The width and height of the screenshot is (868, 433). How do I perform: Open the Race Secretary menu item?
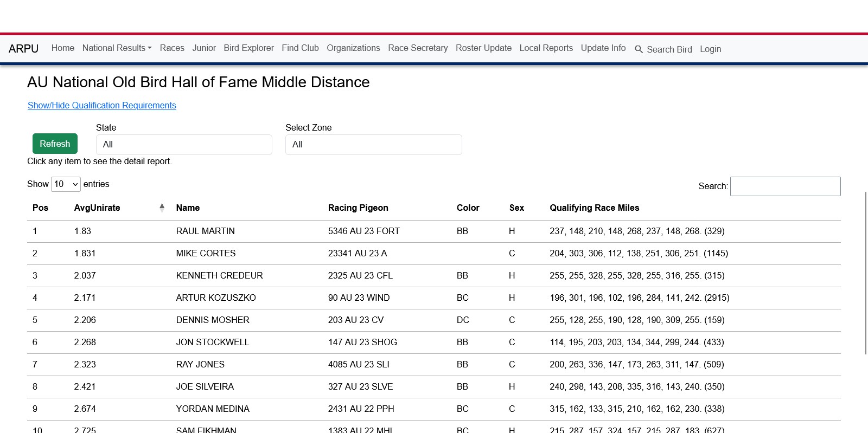418,48
